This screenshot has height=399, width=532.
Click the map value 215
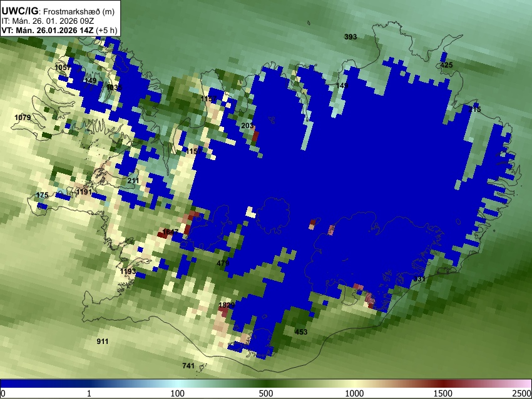pyautogui.click(x=474, y=109)
